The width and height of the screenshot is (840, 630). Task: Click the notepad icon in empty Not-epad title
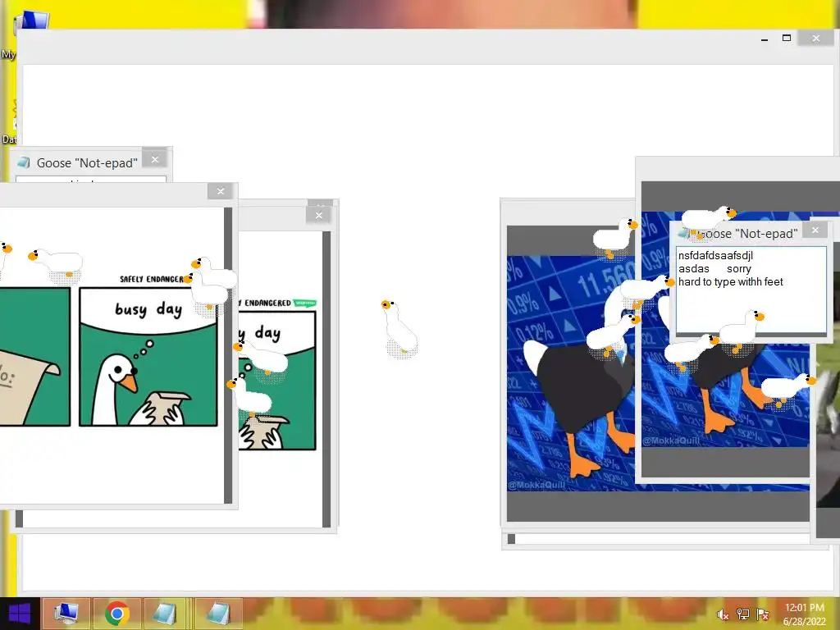(24, 162)
